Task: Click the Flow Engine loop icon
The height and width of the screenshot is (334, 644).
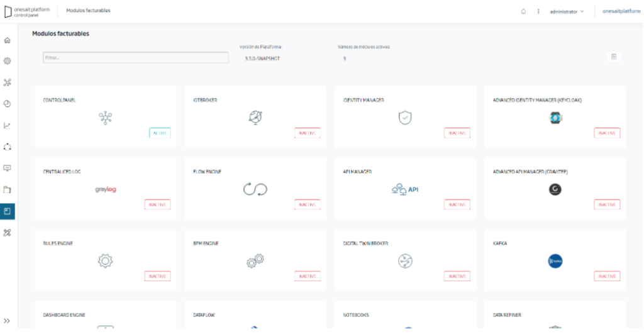Action: 255,189
